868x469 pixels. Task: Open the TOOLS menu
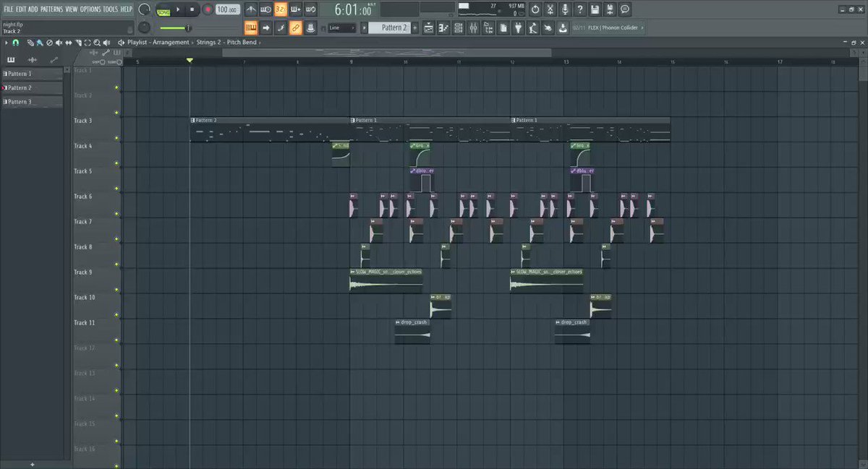tap(110, 9)
